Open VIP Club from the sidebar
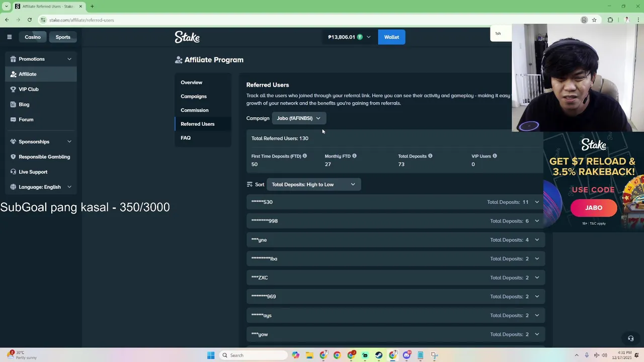 41,89
